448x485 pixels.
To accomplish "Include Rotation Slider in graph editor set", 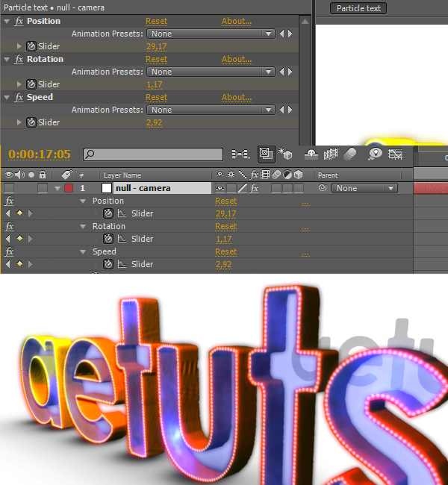I will point(122,239).
